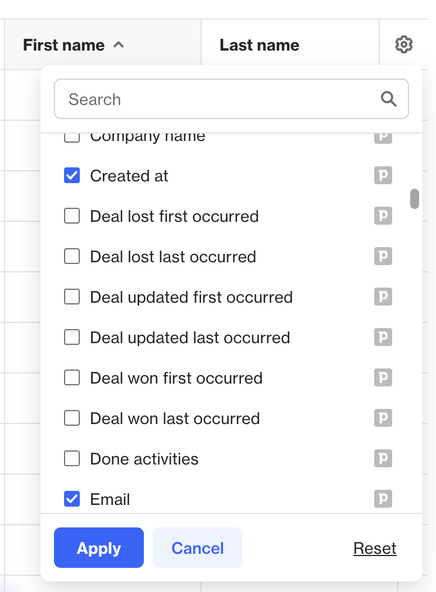Select the First name column header

tap(103, 45)
